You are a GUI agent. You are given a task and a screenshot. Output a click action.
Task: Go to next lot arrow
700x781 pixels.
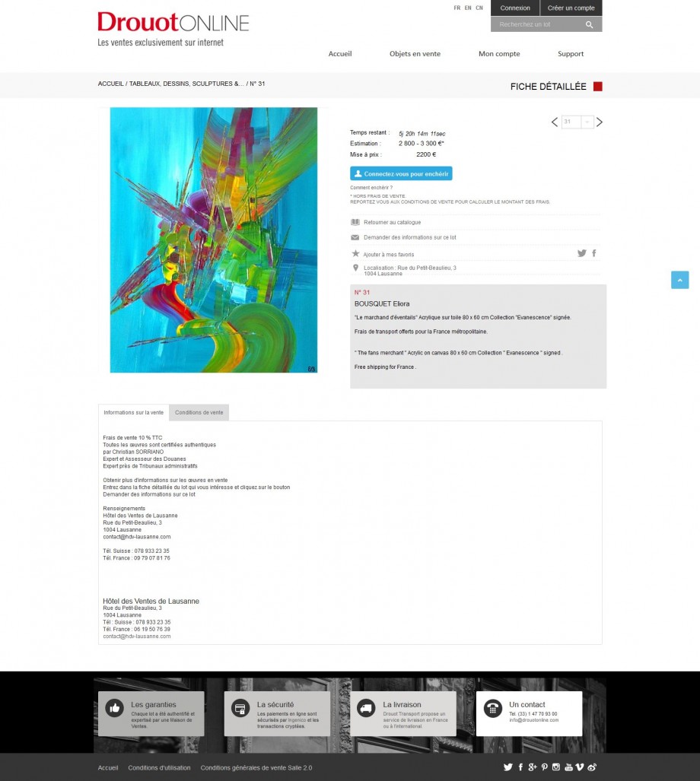pyautogui.click(x=600, y=122)
